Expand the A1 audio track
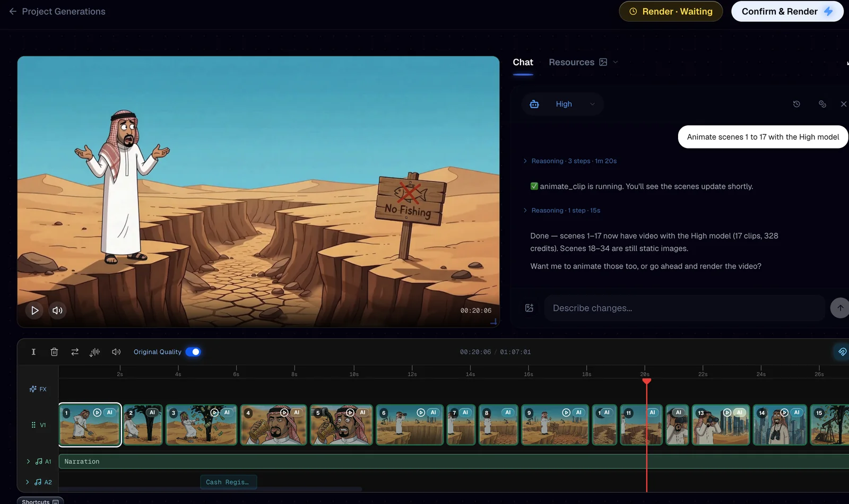Viewport: 849px width, 504px height. point(28,462)
